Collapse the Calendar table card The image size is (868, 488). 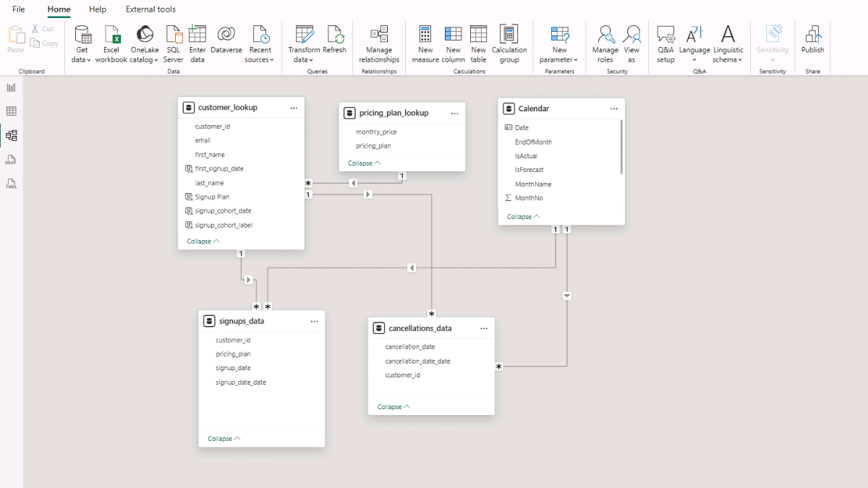[523, 217]
